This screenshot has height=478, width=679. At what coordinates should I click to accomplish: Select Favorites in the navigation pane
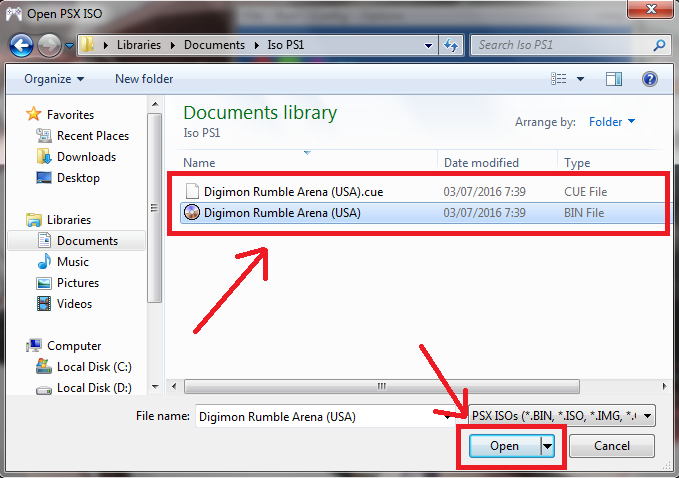coord(70,115)
